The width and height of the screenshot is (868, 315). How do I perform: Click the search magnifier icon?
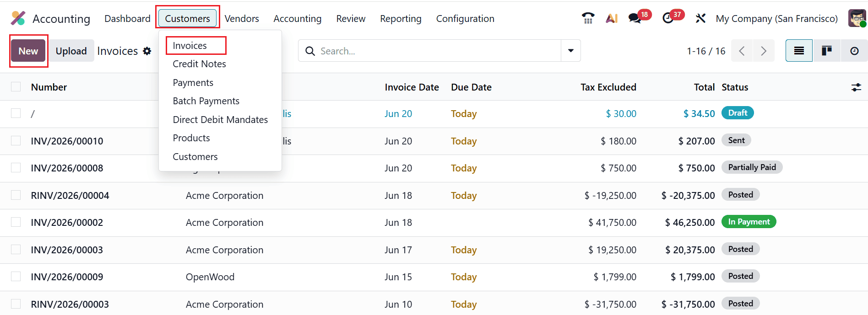[x=310, y=51]
